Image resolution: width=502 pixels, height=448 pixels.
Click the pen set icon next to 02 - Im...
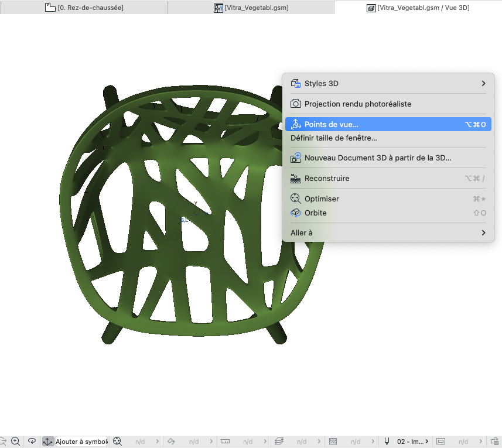click(387, 442)
